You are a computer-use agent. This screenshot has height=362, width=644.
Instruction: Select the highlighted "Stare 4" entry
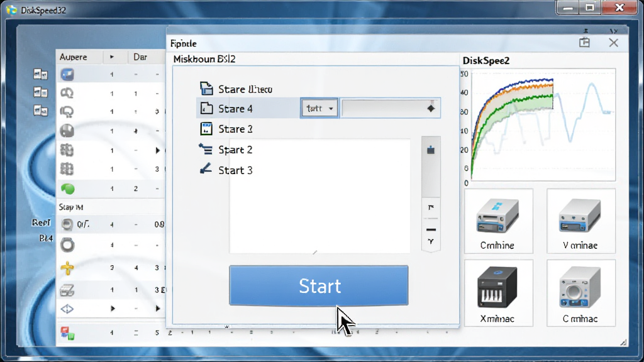(x=248, y=109)
